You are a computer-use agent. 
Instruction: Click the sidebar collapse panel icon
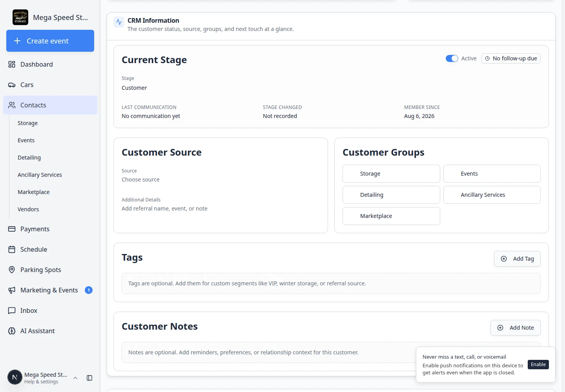(89, 378)
